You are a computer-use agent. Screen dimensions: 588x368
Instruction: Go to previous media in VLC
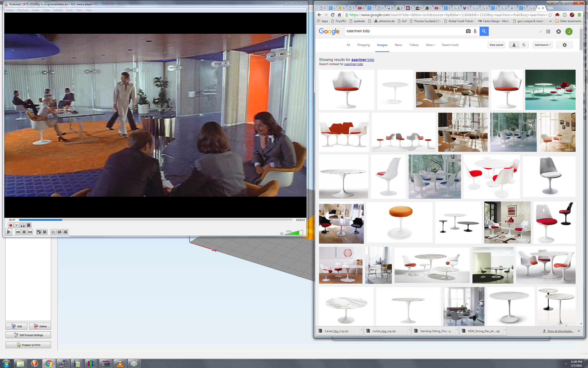pos(18,232)
